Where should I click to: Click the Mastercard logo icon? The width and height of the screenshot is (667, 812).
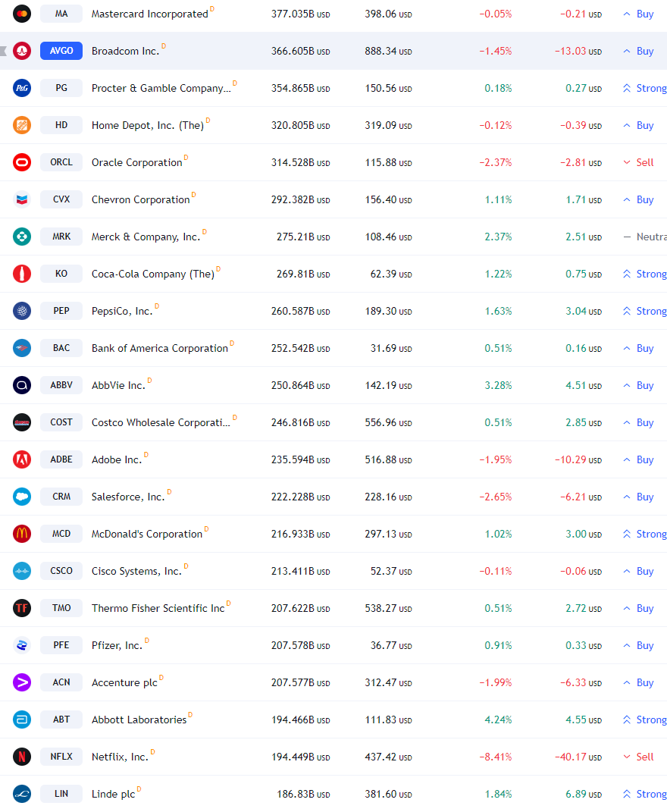[22, 14]
